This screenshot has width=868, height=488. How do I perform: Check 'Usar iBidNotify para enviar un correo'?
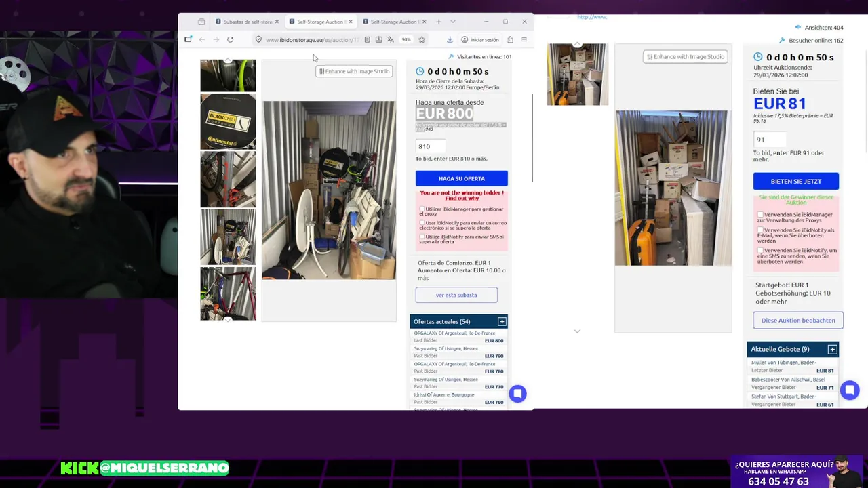click(x=422, y=222)
